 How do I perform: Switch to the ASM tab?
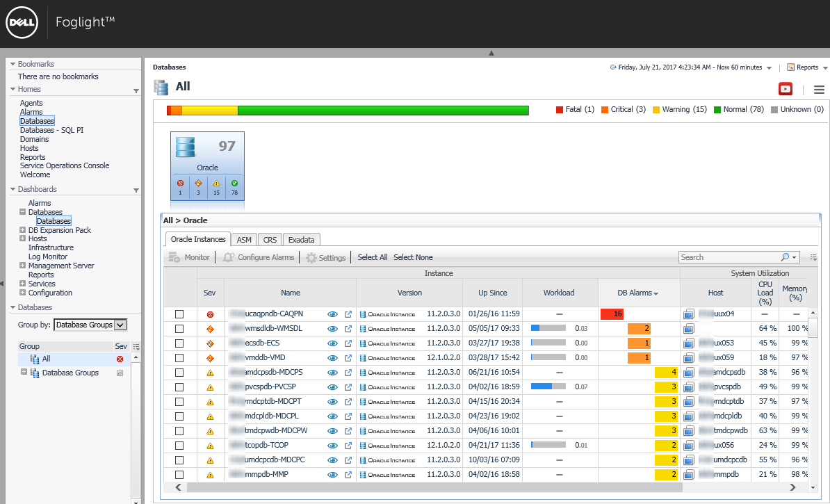[x=244, y=240]
